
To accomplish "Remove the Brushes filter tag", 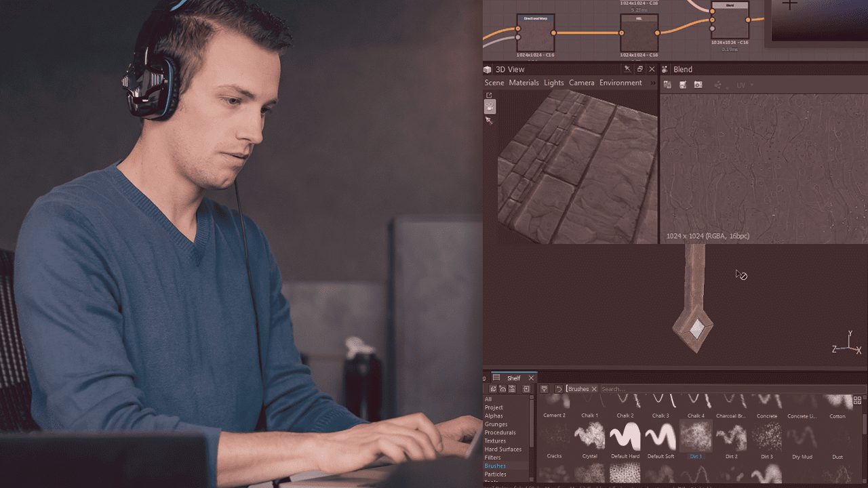I will (594, 389).
